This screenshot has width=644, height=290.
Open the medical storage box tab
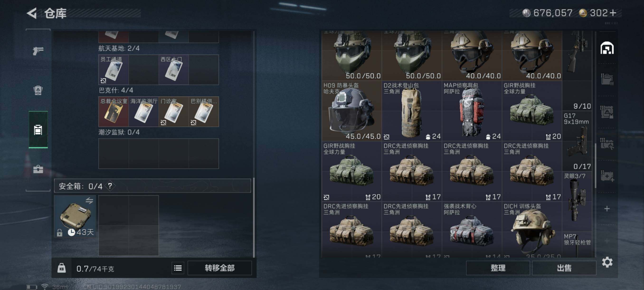pyautogui.click(x=607, y=176)
